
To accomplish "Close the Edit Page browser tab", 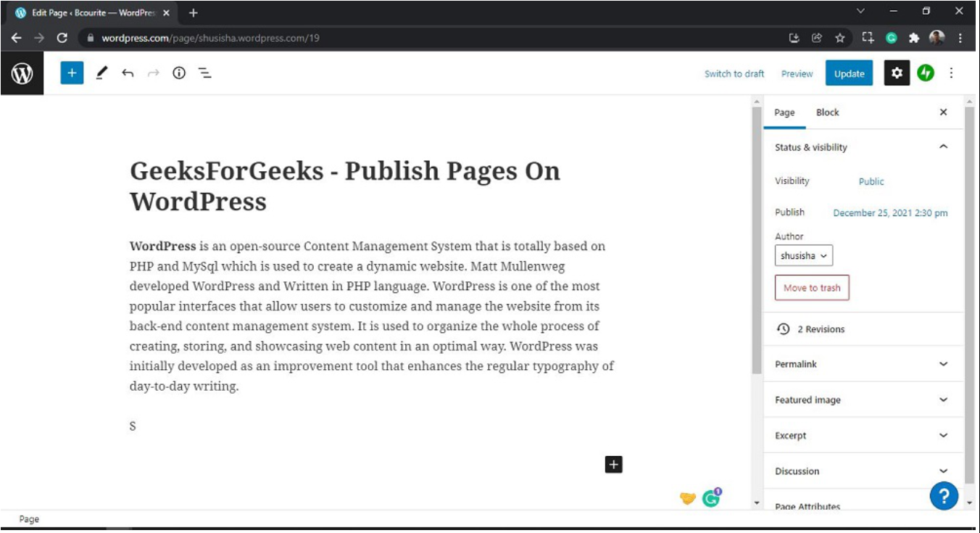I will pyautogui.click(x=167, y=13).
